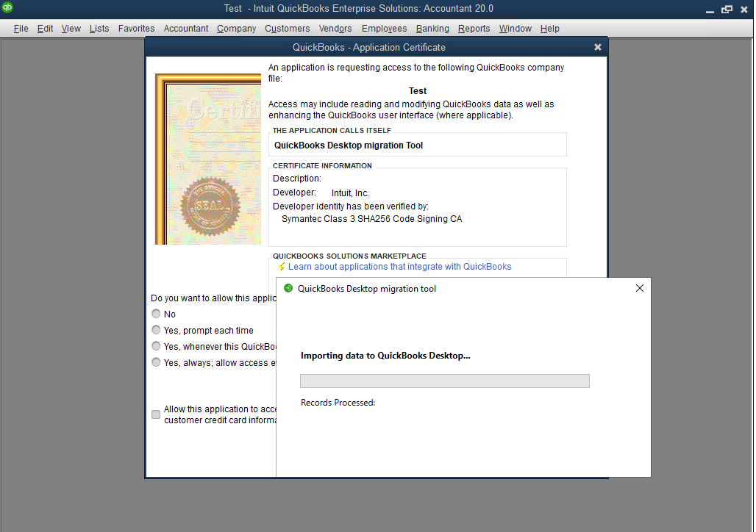Click the certificate seal image

click(210, 206)
